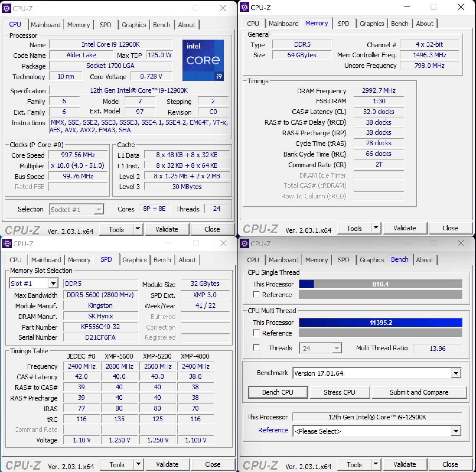This screenshot has width=476, height=472.
Task: Open the Slot #1 memory slot dropdown
Action: pyautogui.click(x=53, y=284)
